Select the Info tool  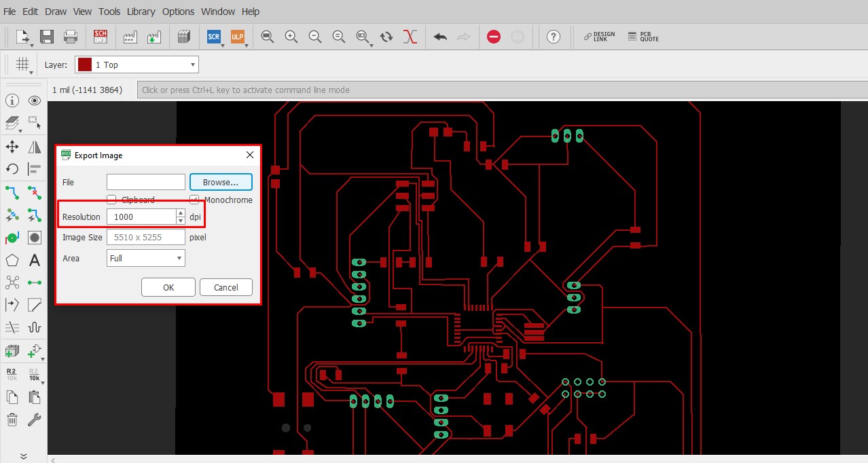(x=12, y=101)
